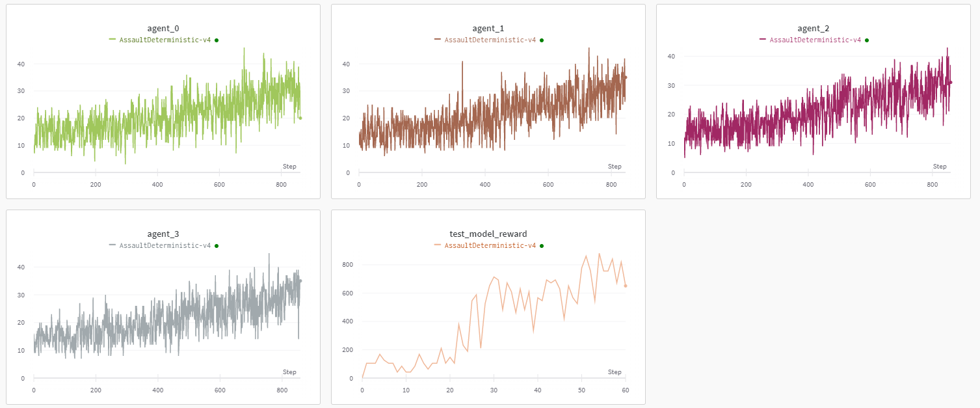Click the final data point of agent_1 line
This screenshot has height=408, width=980.
point(626,77)
